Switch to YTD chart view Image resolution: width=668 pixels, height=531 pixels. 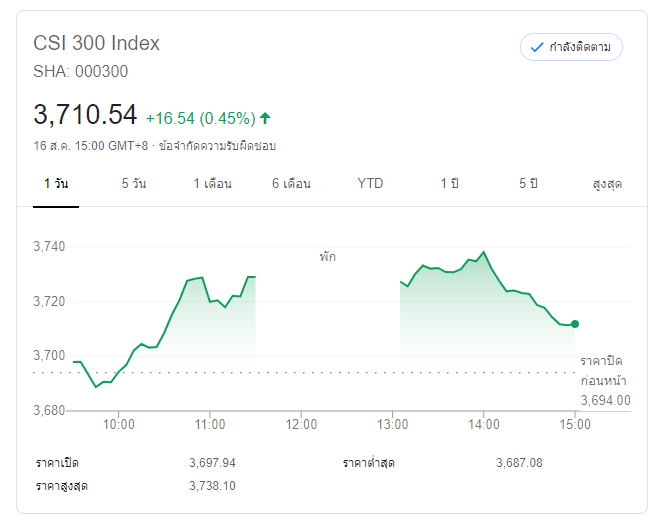tap(370, 184)
